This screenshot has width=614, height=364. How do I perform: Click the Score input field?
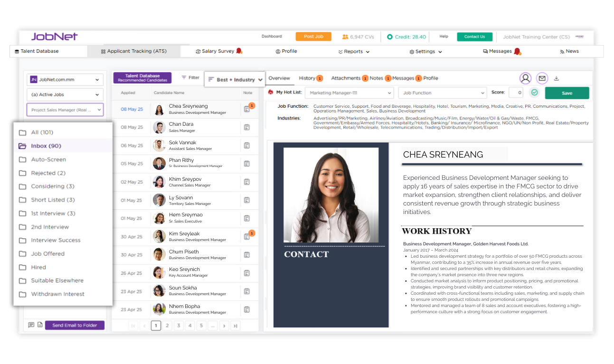click(516, 93)
